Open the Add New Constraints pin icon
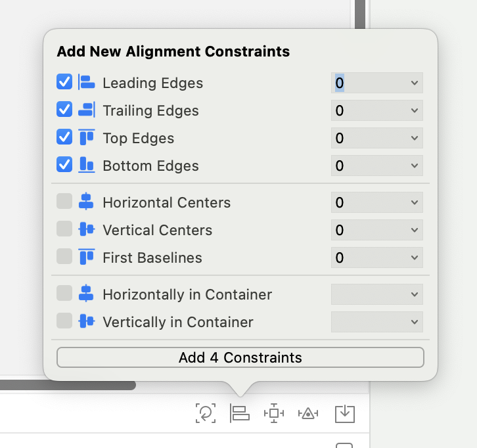477x448 pixels. coord(274,413)
